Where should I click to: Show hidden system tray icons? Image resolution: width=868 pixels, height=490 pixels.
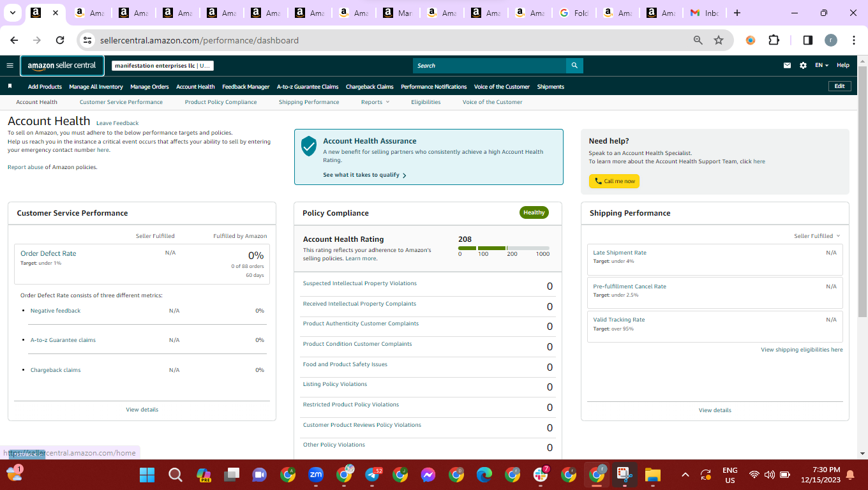pyautogui.click(x=685, y=475)
